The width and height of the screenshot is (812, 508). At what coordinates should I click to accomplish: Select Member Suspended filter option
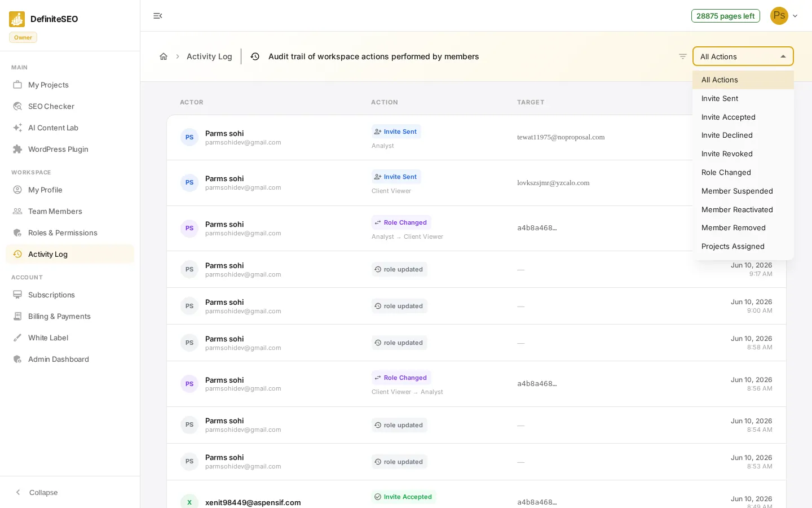point(743,191)
